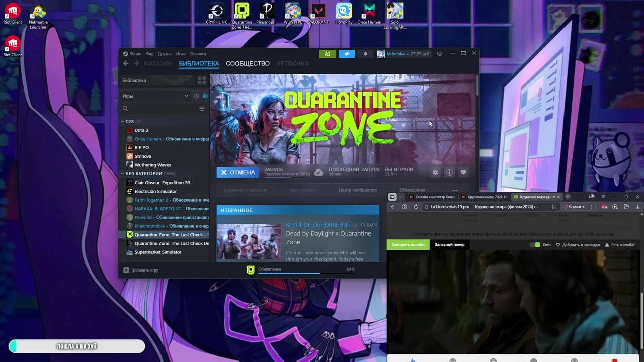Collapse the 123 collection
The height and width of the screenshot is (362, 644).
122,121
